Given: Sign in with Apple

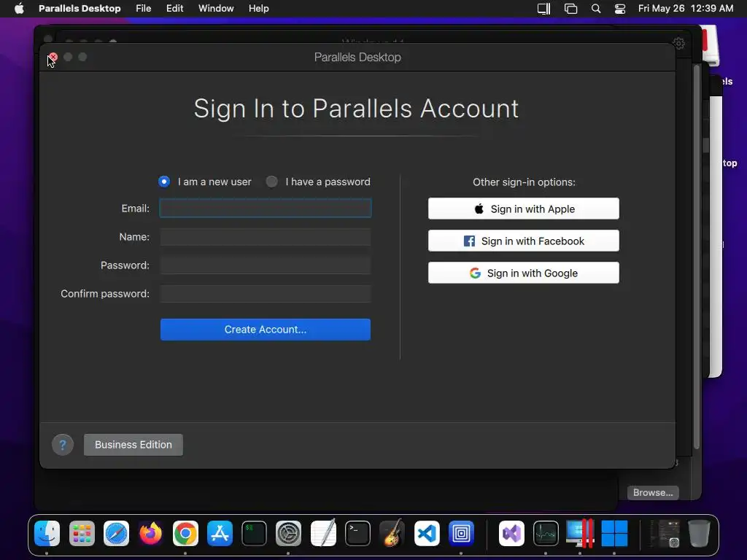Looking at the screenshot, I should tap(524, 209).
